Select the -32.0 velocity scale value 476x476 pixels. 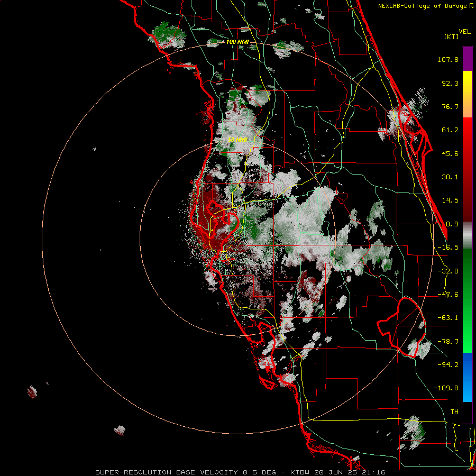[x=448, y=271]
